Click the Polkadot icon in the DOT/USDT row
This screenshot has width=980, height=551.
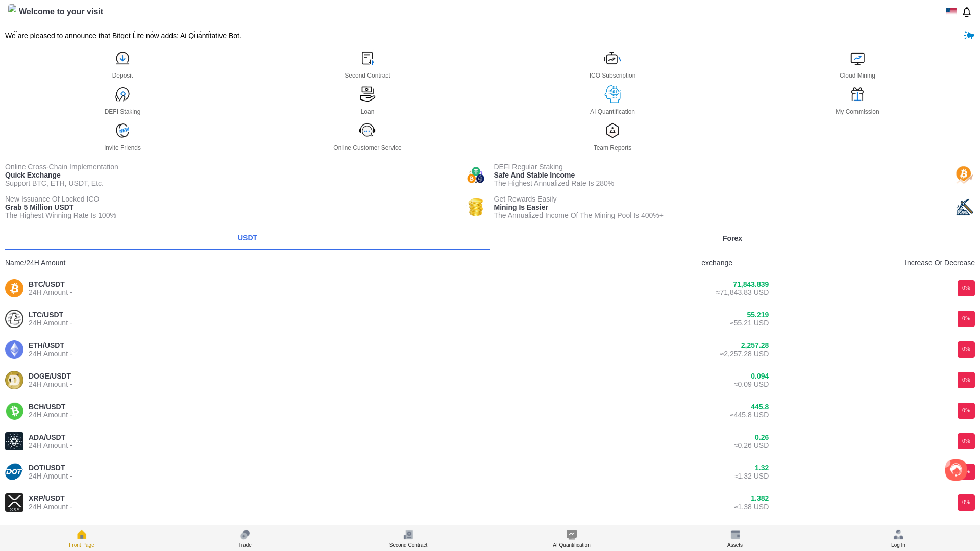tap(14, 472)
